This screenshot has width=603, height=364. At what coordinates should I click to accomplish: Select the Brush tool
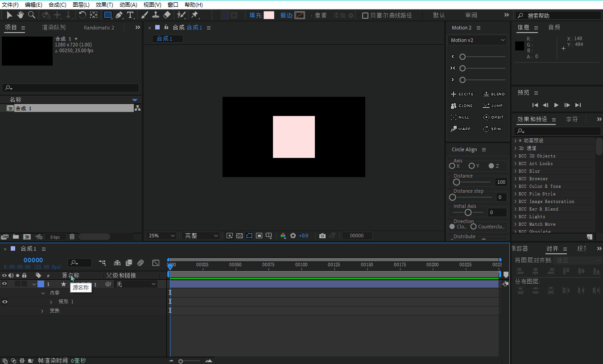145,15
